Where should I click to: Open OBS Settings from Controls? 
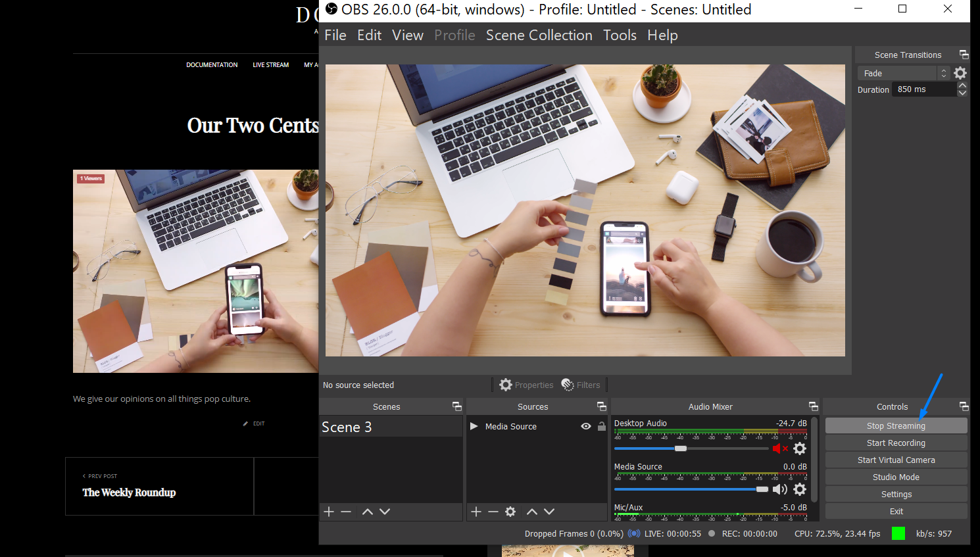coord(896,494)
